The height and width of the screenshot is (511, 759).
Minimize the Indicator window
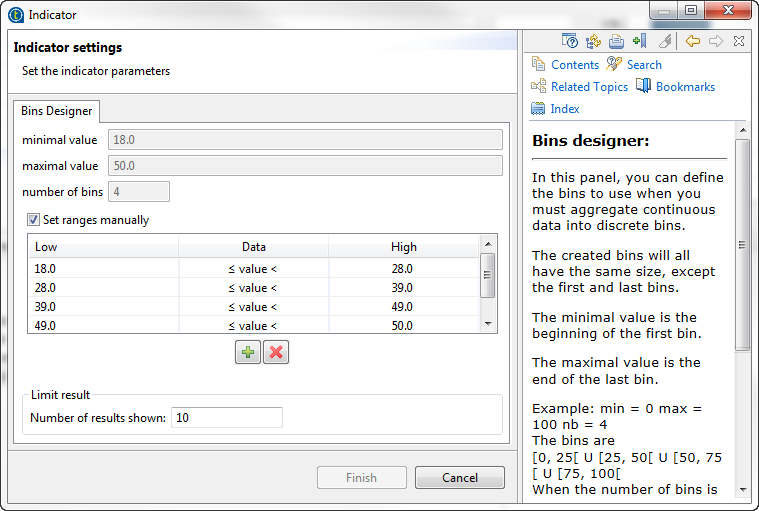pyautogui.click(x=664, y=10)
